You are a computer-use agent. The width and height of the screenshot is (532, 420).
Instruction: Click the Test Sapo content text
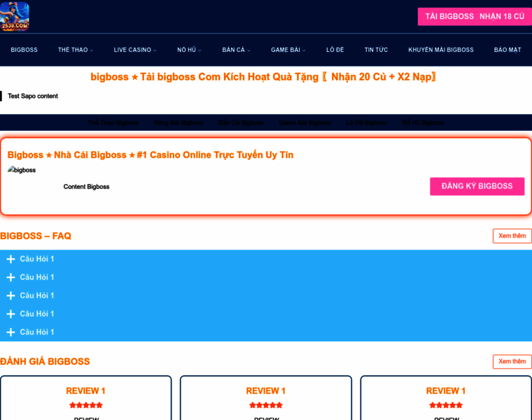click(x=33, y=96)
